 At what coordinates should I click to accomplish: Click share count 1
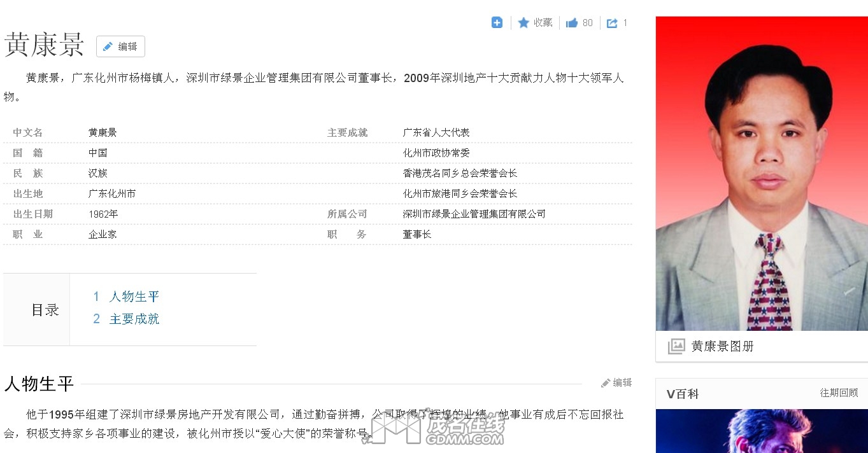pos(625,23)
